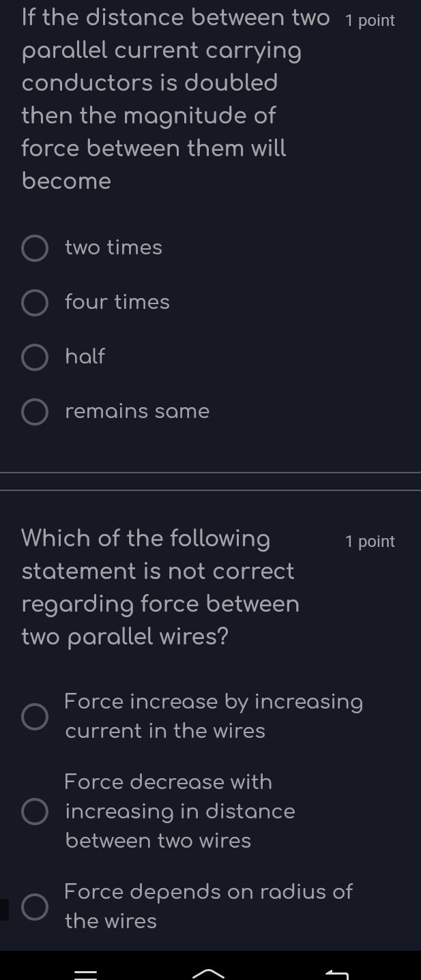Screen dimensions: 421x980
Task: Click "Force depends on radius of the wires" text
Action: pyautogui.click(x=208, y=906)
